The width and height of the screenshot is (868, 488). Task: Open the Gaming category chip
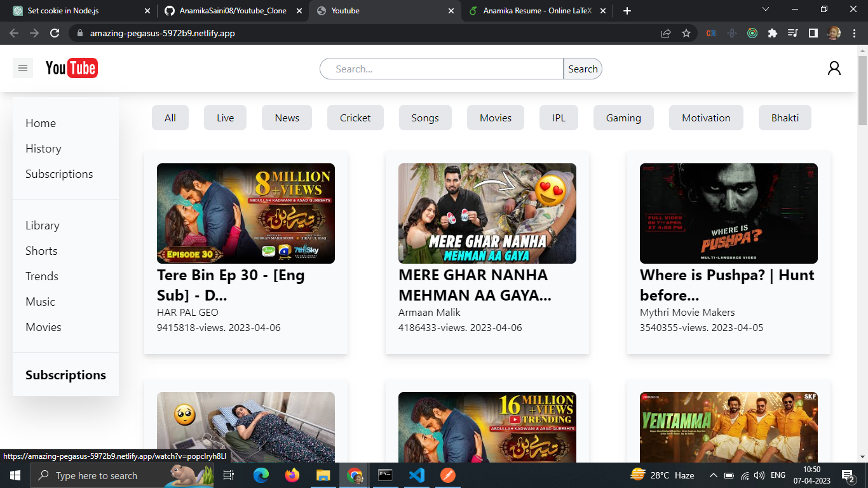pyautogui.click(x=623, y=118)
